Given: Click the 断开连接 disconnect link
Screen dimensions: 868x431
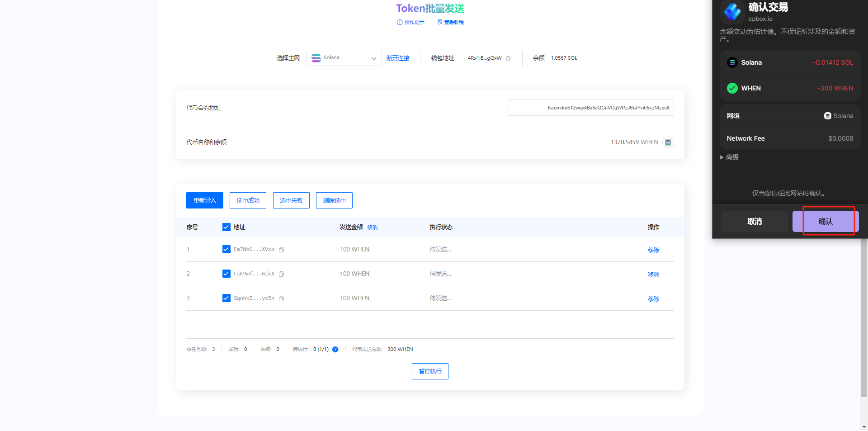Looking at the screenshot, I should click(x=398, y=58).
